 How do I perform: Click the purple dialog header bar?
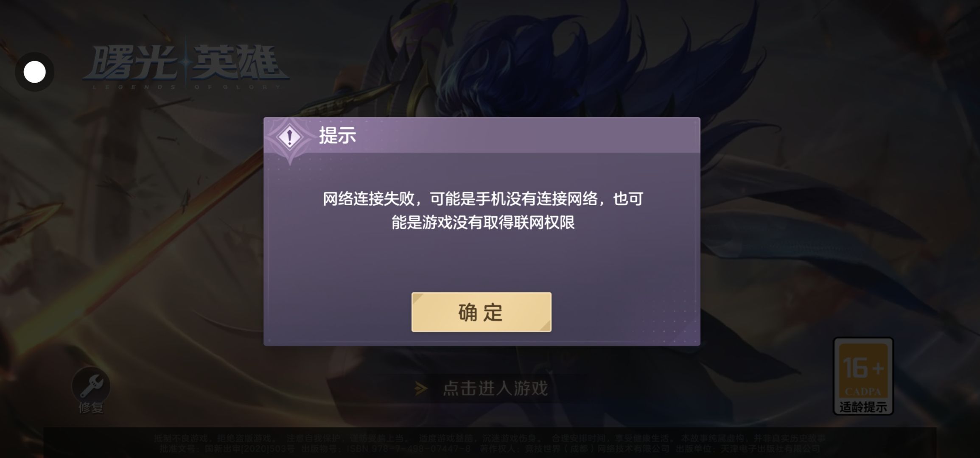pos(482,135)
